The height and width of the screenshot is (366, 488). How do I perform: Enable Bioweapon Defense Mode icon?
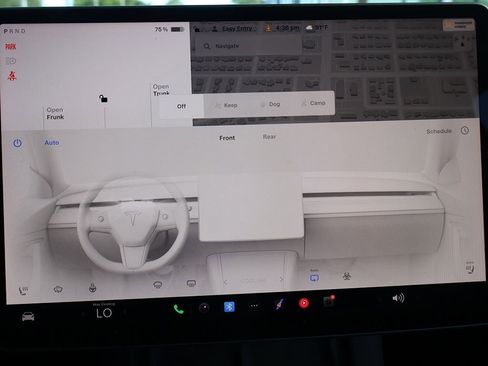(x=347, y=276)
